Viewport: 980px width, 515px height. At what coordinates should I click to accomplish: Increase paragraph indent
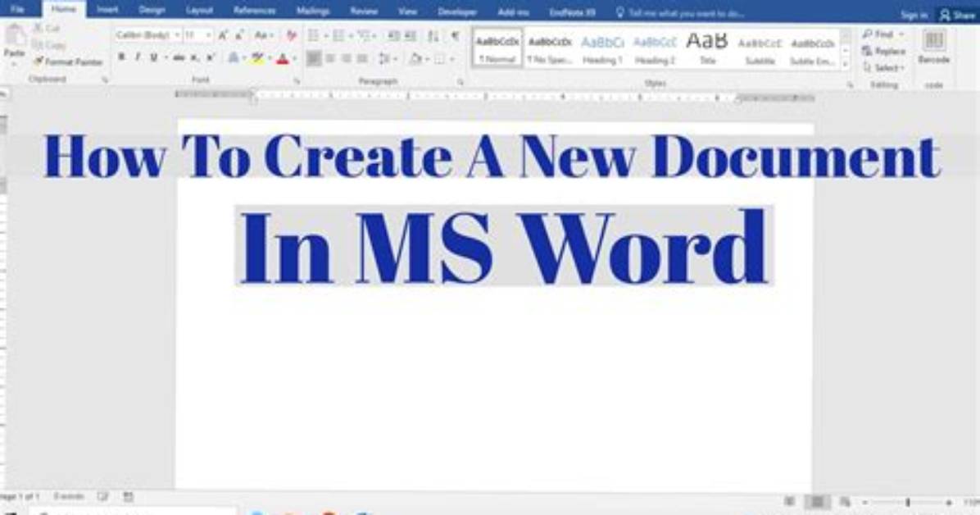(x=411, y=35)
